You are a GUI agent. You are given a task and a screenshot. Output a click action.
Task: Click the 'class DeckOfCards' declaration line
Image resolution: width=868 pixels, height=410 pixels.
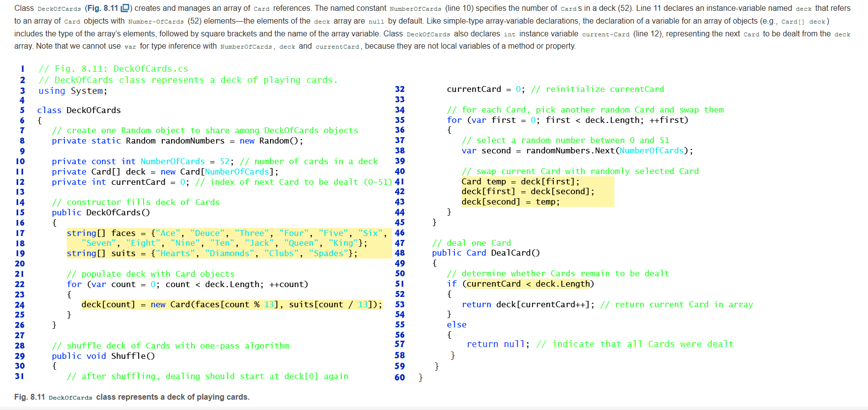click(79, 110)
